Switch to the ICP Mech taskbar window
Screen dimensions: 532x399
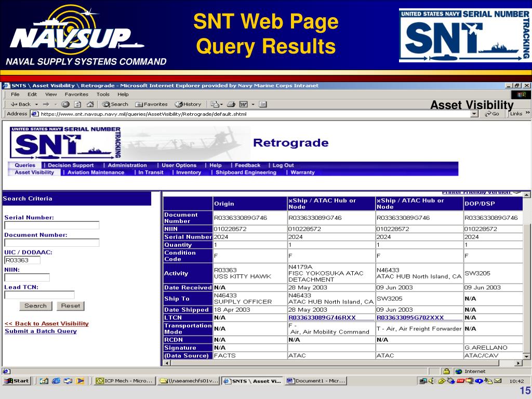point(125,381)
